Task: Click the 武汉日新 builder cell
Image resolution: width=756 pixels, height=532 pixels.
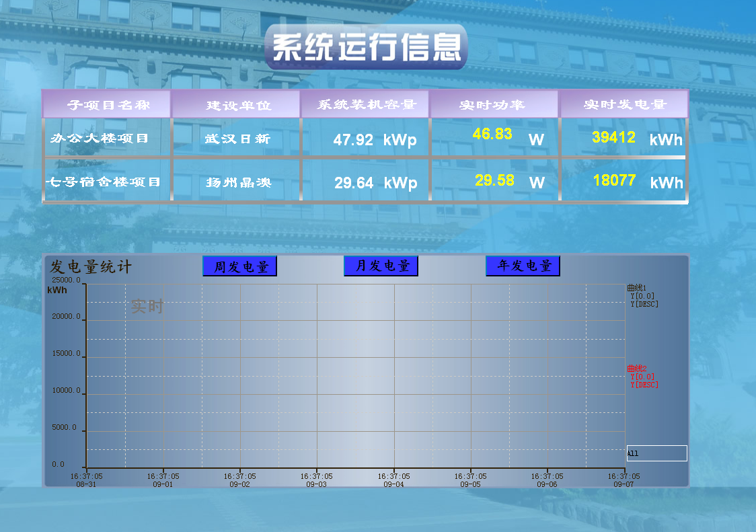Action: 237,139
